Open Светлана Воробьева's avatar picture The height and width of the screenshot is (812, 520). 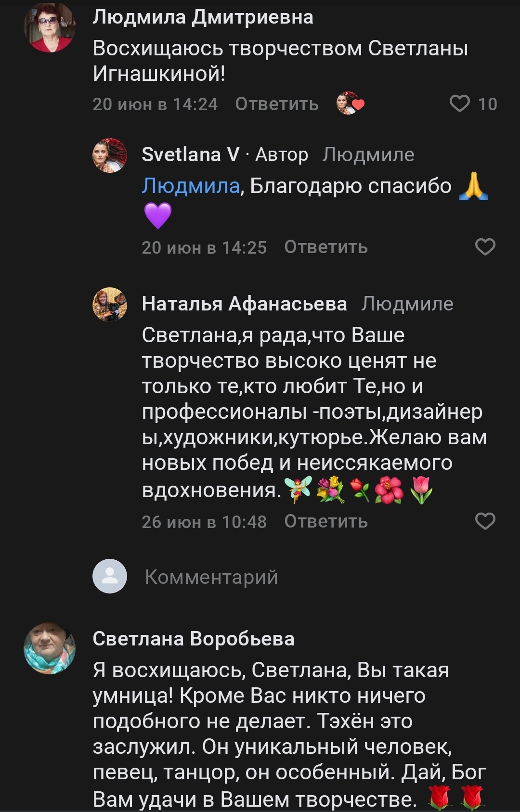(x=50, y=648)
